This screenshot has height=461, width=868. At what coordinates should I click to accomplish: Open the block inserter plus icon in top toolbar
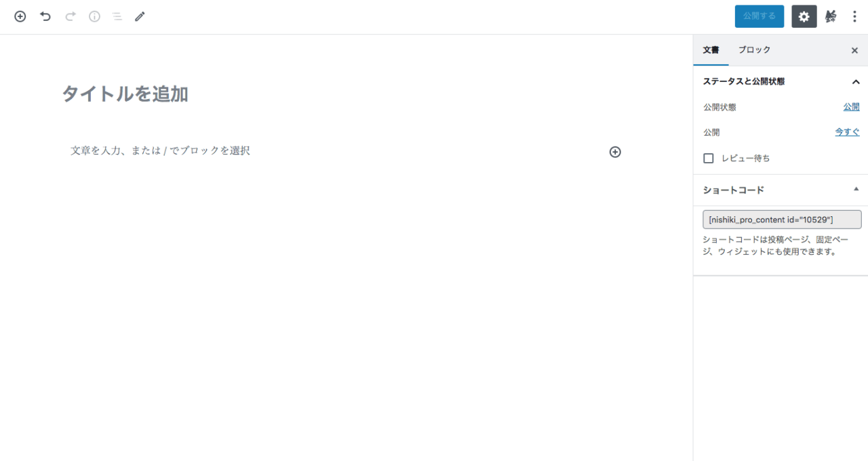(x=20, y=16)
